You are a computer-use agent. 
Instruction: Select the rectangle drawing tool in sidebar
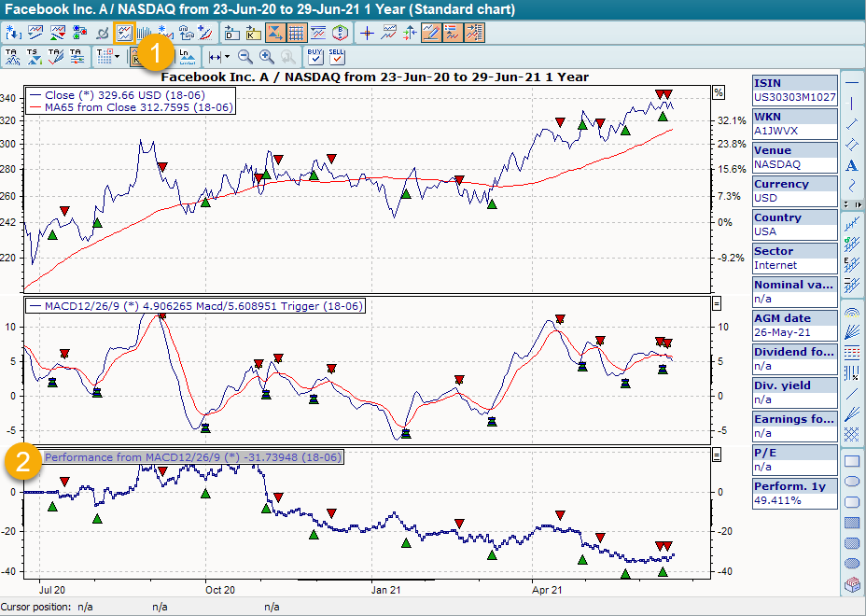click(x=851, y=461)
